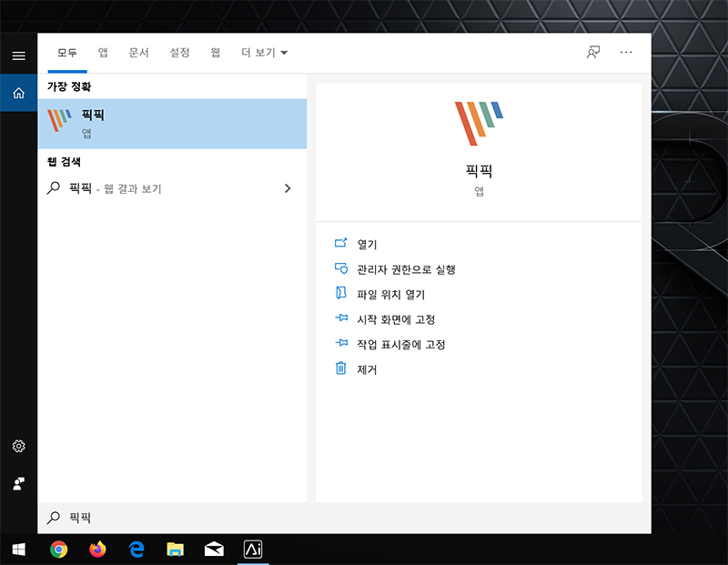This screenshot has height=565, width=728.
Task: Click the 픽픽 title in preview pane
Action: 479,171
